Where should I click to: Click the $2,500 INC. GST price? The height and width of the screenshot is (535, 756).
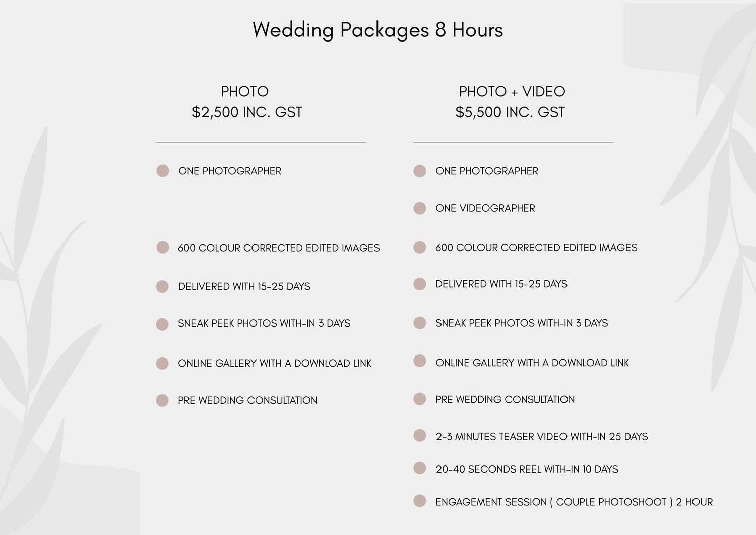pyautogui.click(x=247, y=112)
